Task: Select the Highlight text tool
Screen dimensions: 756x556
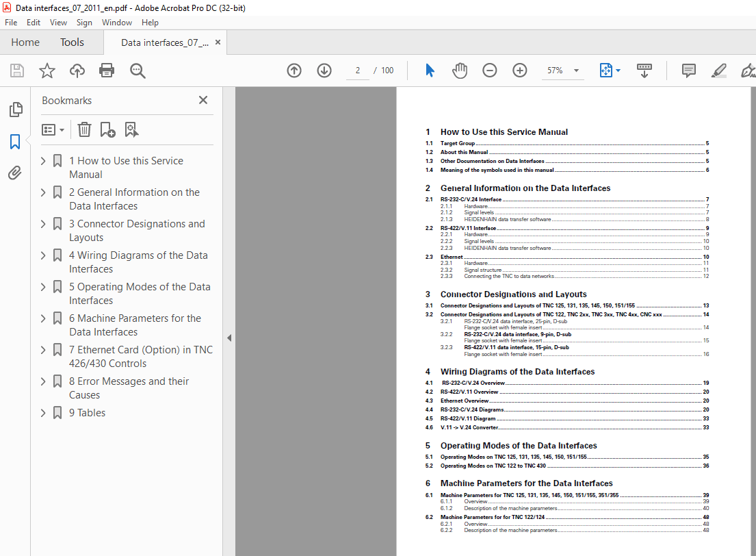Action: point(720,70)
